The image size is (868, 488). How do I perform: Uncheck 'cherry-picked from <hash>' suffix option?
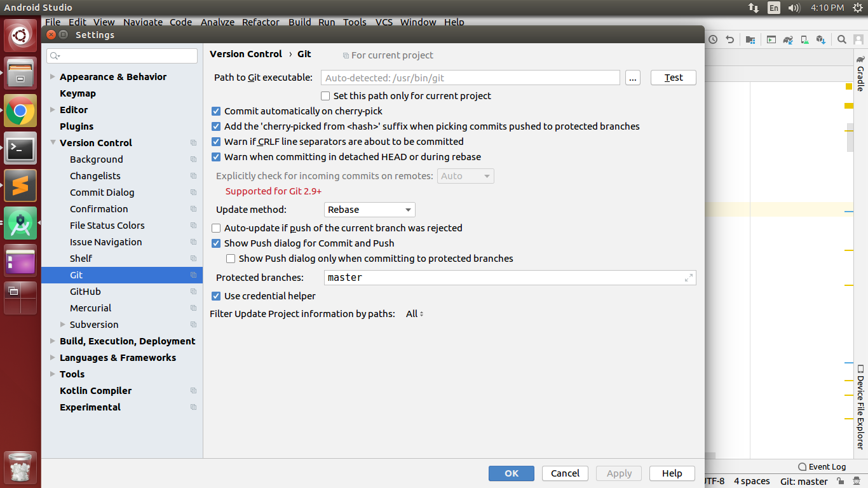216,126
